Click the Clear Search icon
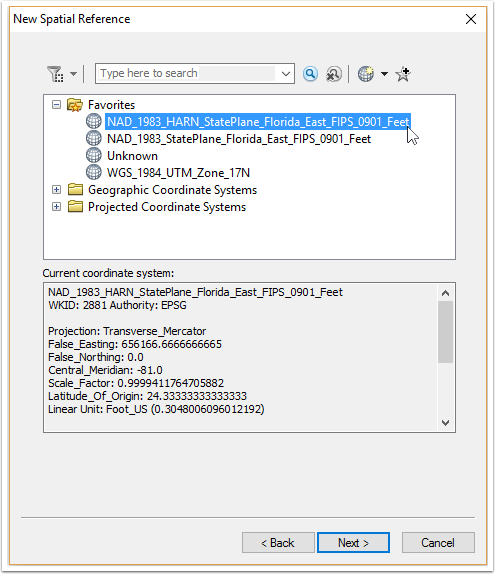 pos(334,74)
